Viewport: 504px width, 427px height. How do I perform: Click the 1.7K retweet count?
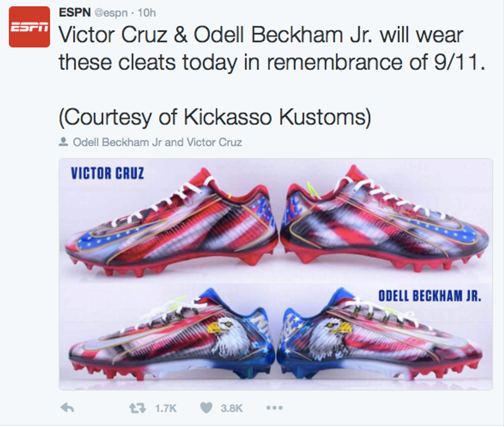166,409
